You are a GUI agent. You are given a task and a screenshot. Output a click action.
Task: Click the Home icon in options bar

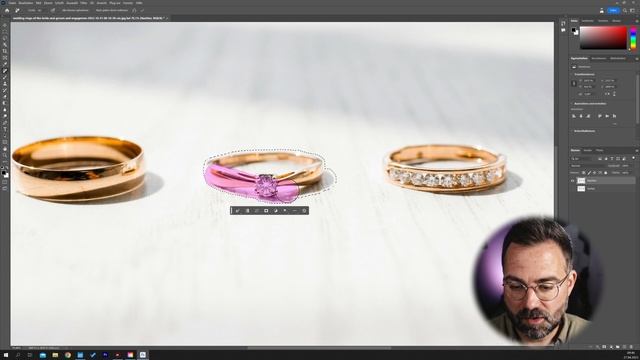[x=7, y=10]
